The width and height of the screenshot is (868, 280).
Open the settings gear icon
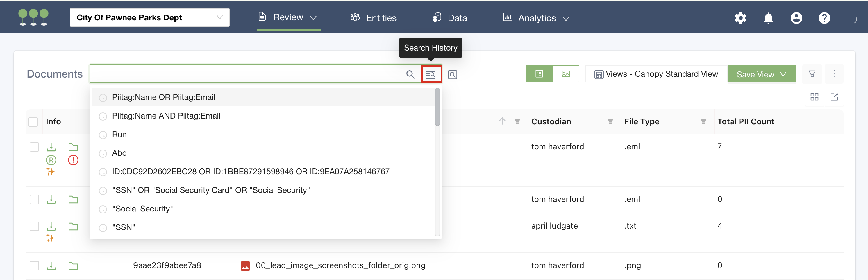740,18
